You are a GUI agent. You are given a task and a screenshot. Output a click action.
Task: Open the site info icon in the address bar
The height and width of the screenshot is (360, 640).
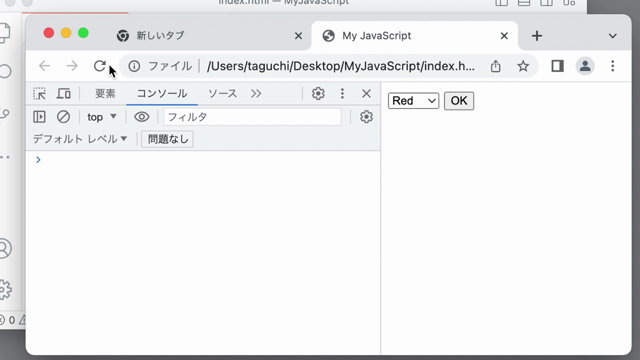click(134, 66)
